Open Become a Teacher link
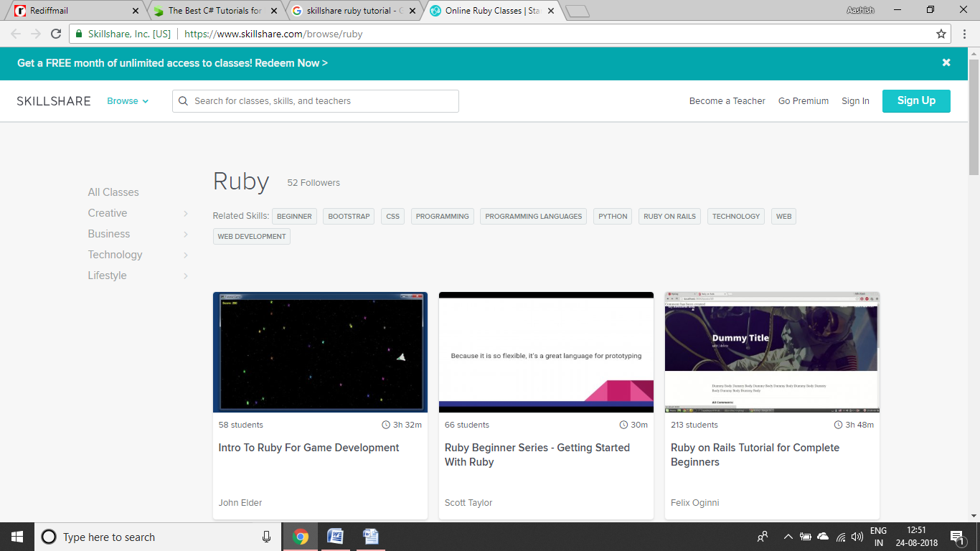 point(727,101)
